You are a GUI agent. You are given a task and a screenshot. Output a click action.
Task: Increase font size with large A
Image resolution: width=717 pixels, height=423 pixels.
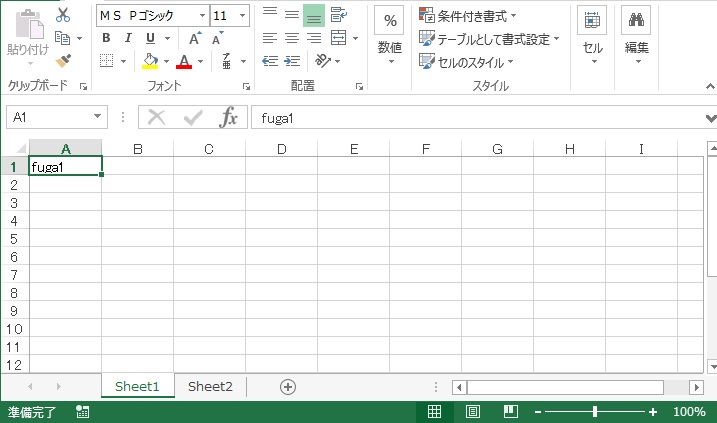coord(195,38)
